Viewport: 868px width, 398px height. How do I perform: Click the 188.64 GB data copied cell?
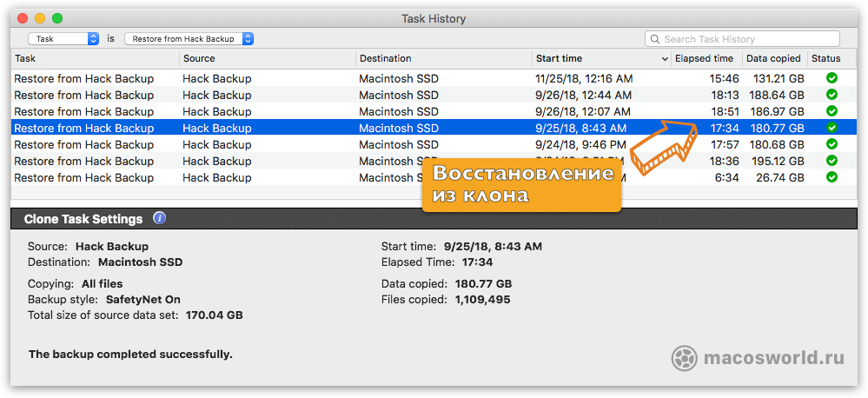click(x=777, y=96)
